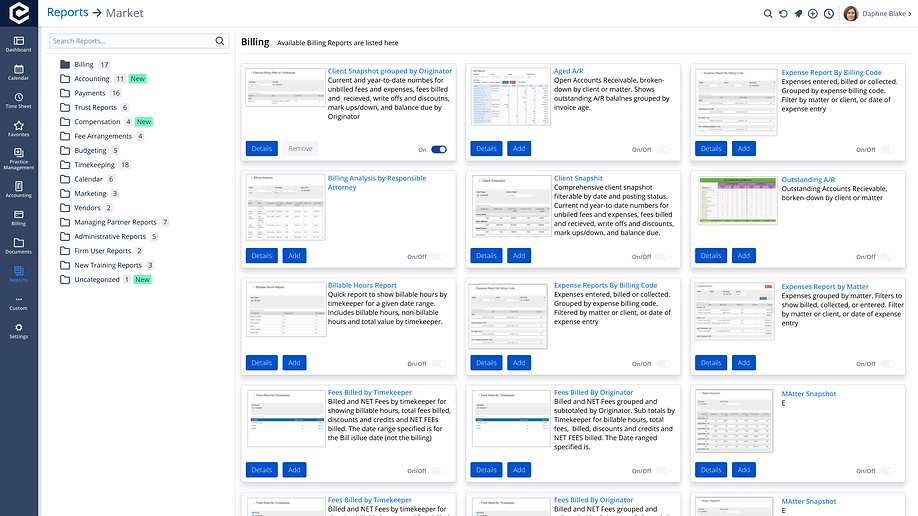This screenshot has height=516, width=918.
Task: Toggle On/Off for Billable Hours Report
Action: 439,364
